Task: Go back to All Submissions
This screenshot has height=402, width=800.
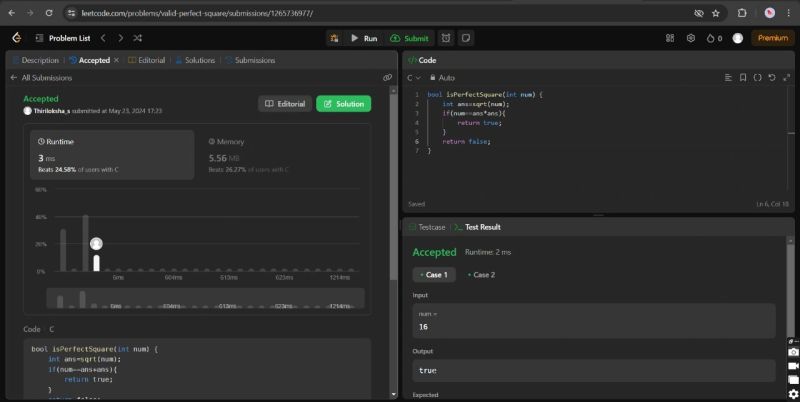Action: click(41, 78)
